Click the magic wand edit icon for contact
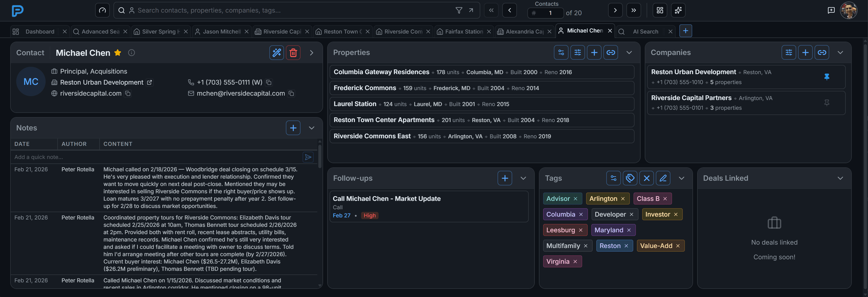 pyautogui.click(x=276, y=53)
